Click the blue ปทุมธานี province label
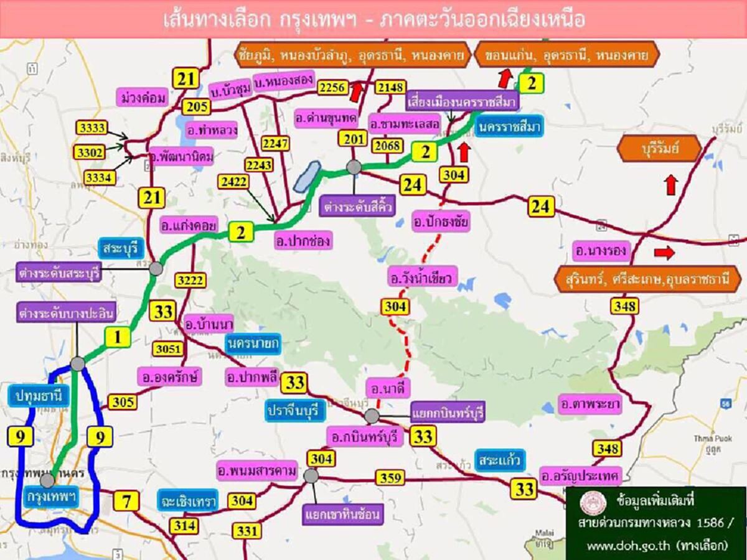 pos(39,396)
